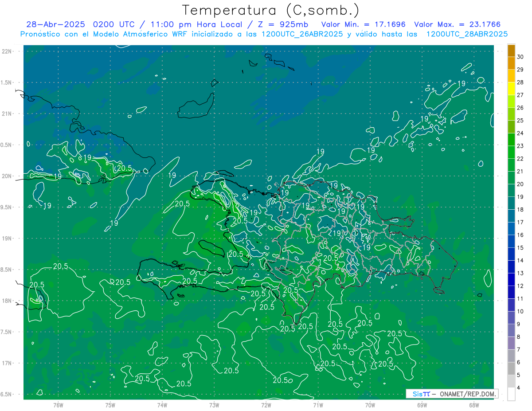The image size is (532, 411).
Task: Click the "21N" latitude label
Action: [x=6, y=114]
